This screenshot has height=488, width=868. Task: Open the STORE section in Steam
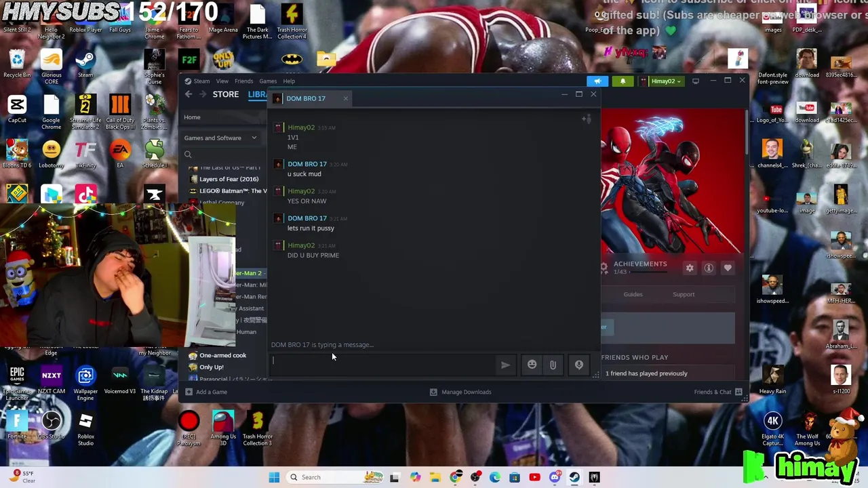[x=226, y=94]
